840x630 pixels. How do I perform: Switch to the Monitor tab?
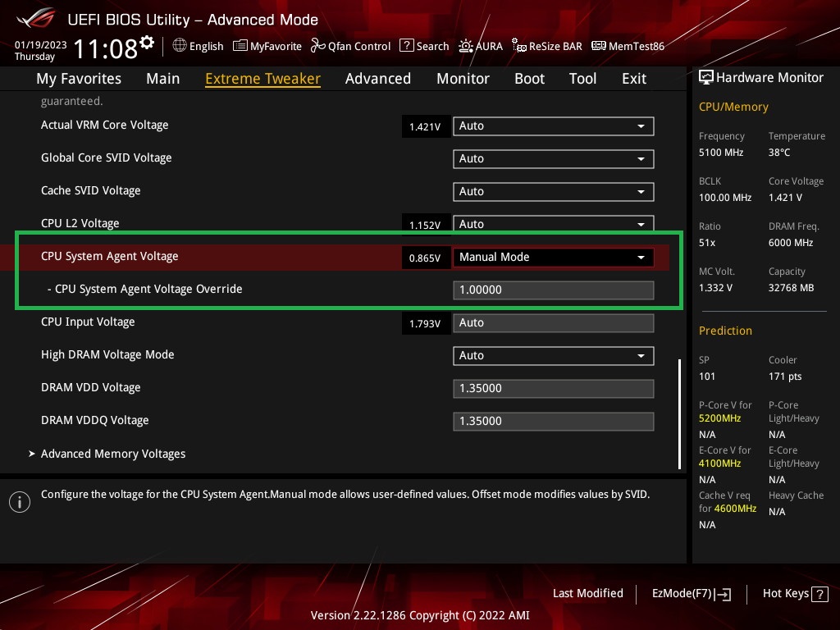[x=463, y=79]
